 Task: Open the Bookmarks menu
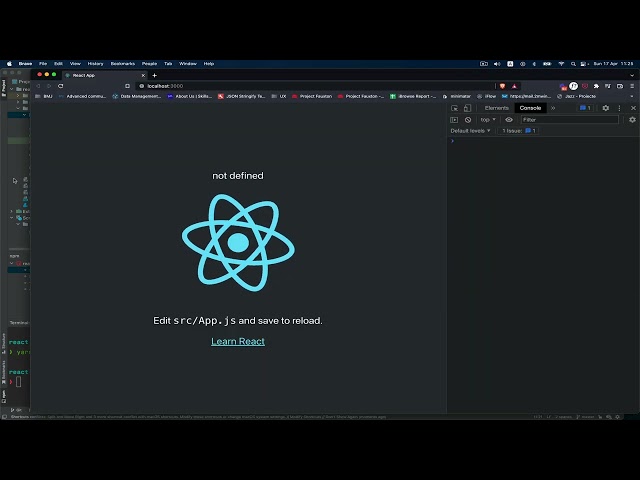(x=122, y=64)
